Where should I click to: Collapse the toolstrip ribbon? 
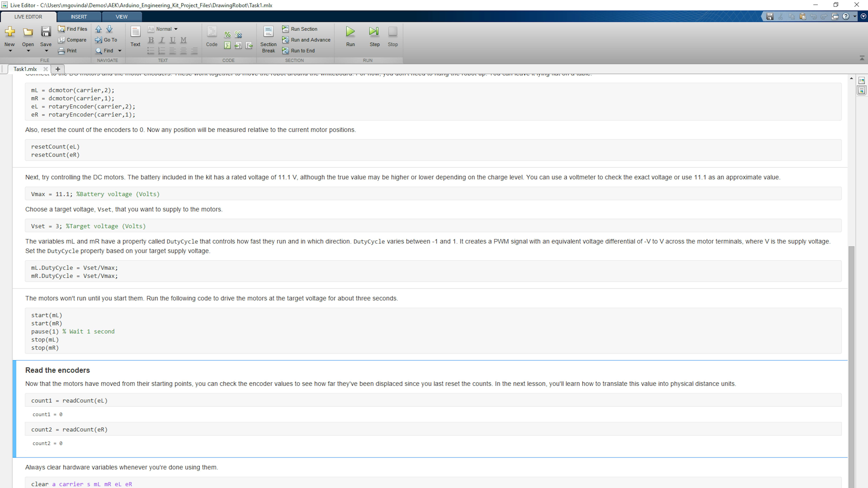862,58
